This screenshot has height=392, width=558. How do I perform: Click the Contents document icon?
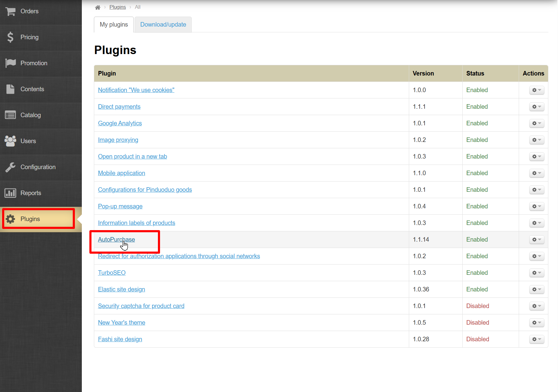[11, 89]
